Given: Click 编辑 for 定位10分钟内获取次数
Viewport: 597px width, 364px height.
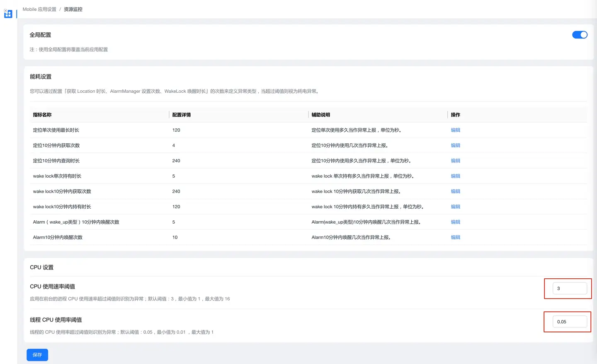Looking at the screenshot, I should [455, 145].
